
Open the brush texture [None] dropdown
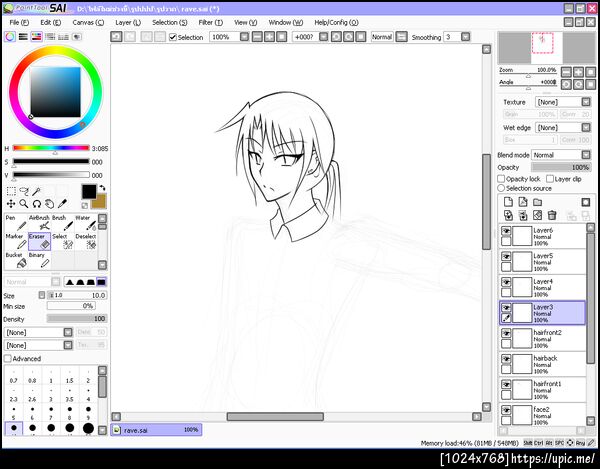point(38,345)
